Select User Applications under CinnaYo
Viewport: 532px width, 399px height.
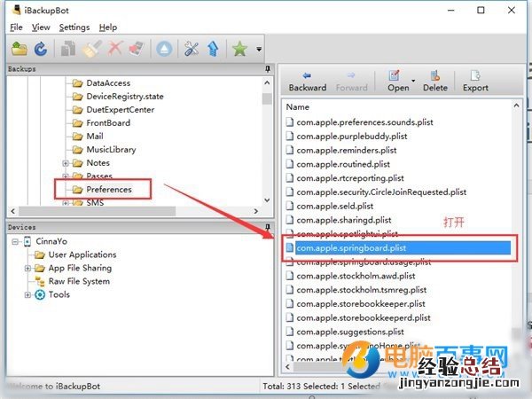click(82, 254)
